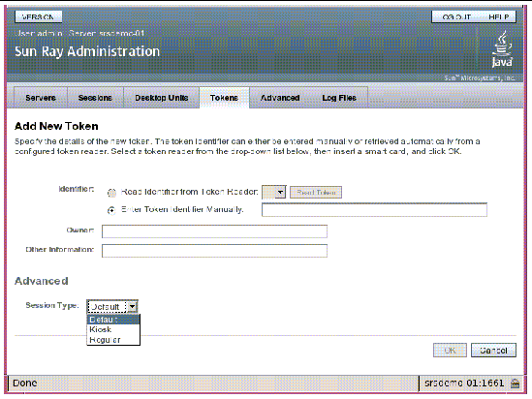
Task: Click the Other Information text field
Action: click(214, 251)
